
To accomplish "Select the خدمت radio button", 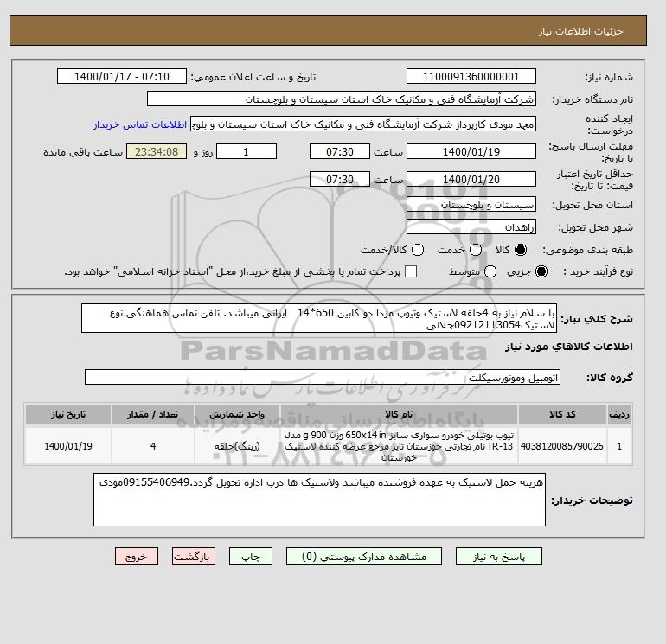I will [476, 250].
